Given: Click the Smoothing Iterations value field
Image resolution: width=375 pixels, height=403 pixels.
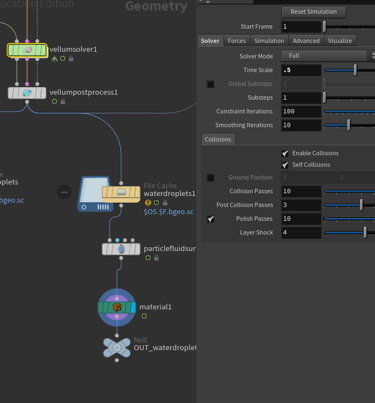Looking at the screenshot, I should click(x=301, y=125).
